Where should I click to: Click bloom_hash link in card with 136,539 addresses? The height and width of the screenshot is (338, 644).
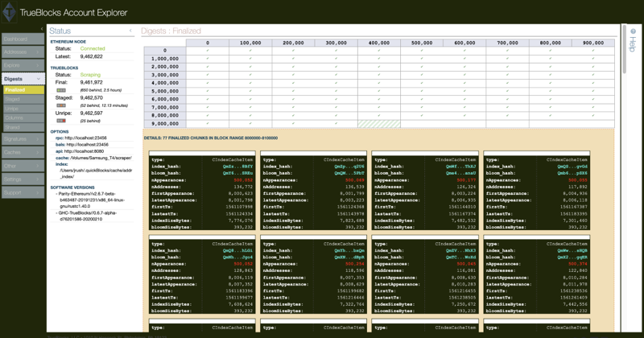tap(349, 173)
